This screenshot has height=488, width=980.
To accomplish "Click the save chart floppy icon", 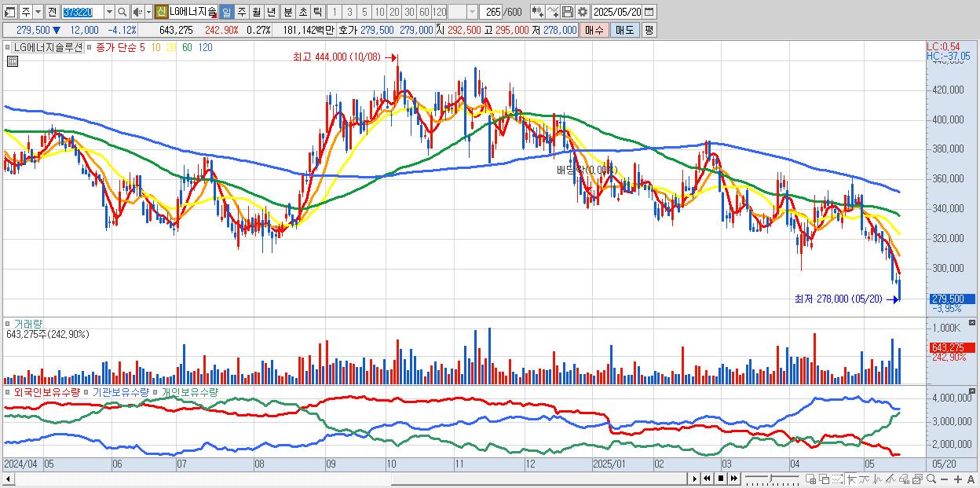I will click(568, 12).
